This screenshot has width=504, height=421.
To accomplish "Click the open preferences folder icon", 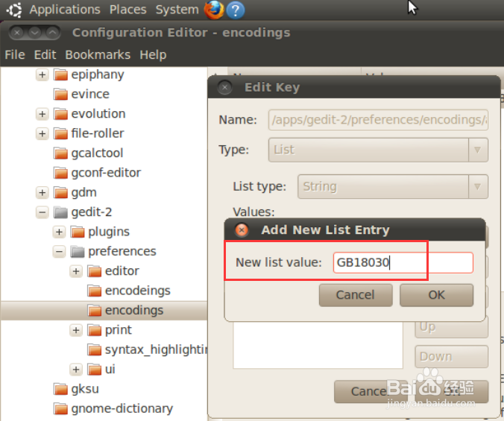I will coord(78,251).
